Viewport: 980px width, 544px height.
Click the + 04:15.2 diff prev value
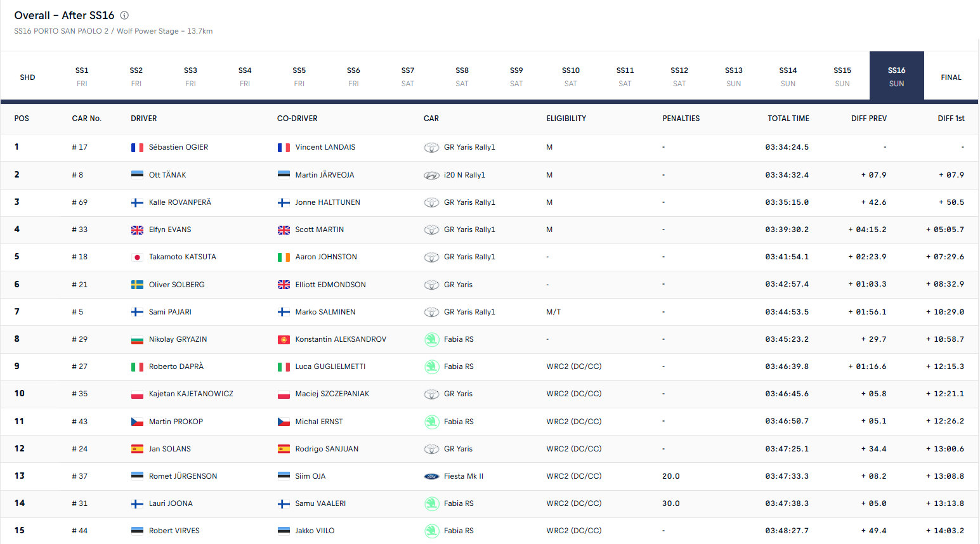click(x=868, y=230)
